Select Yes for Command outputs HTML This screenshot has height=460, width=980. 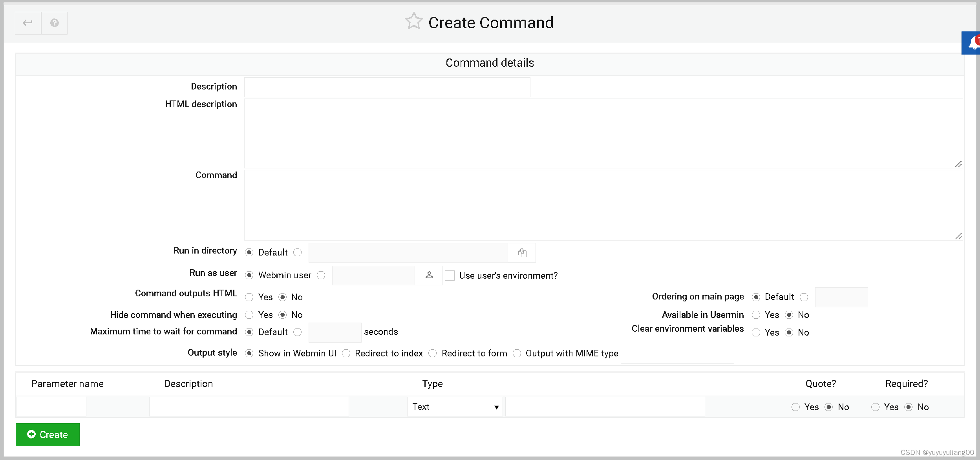[x=250, y=297]
